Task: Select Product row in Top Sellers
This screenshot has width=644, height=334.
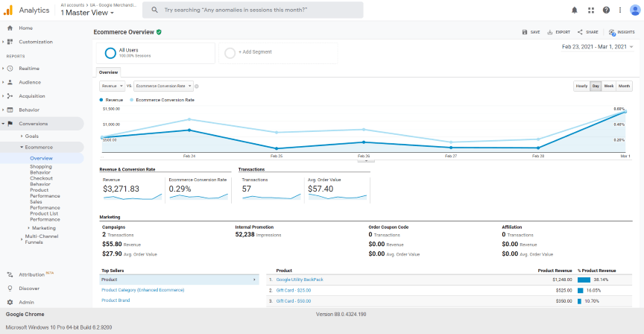Action: pos(179,280)
